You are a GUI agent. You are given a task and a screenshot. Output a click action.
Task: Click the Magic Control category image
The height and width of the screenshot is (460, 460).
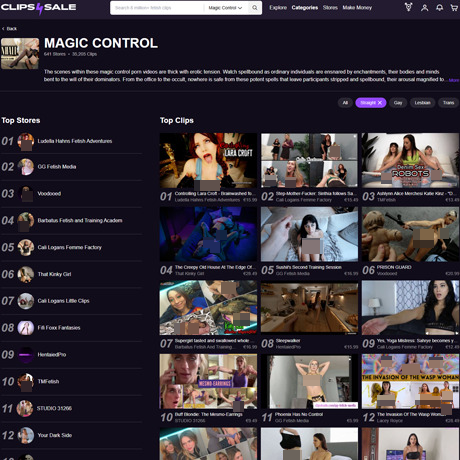tap(20, 54)
